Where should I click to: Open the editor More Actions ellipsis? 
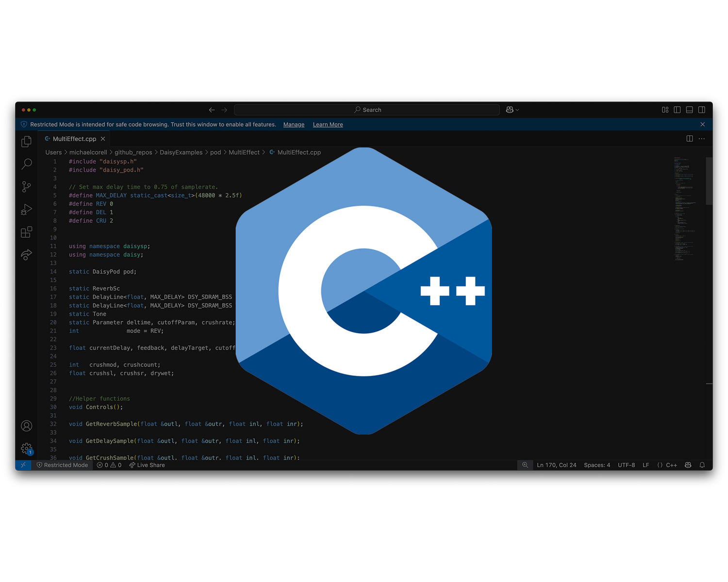point(702,139)
